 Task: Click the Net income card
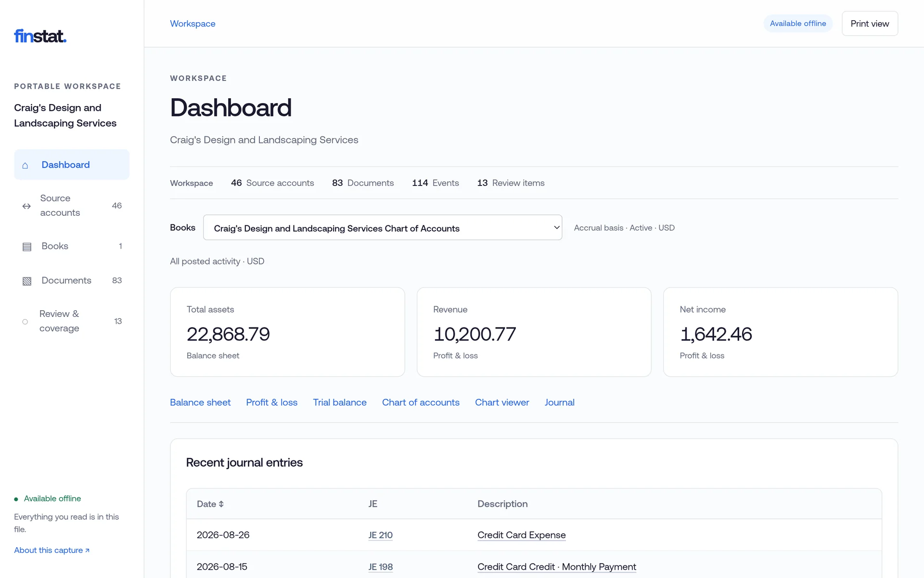781,332
